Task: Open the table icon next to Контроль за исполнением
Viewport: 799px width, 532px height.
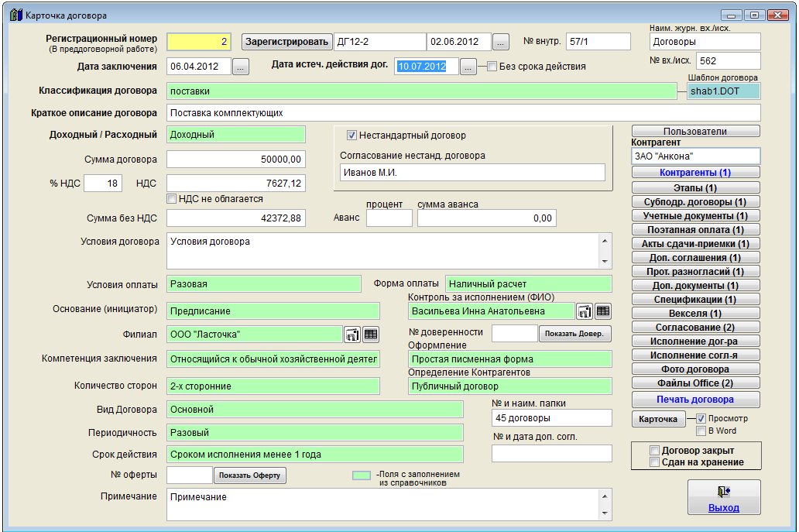Action: pos(603,311)
